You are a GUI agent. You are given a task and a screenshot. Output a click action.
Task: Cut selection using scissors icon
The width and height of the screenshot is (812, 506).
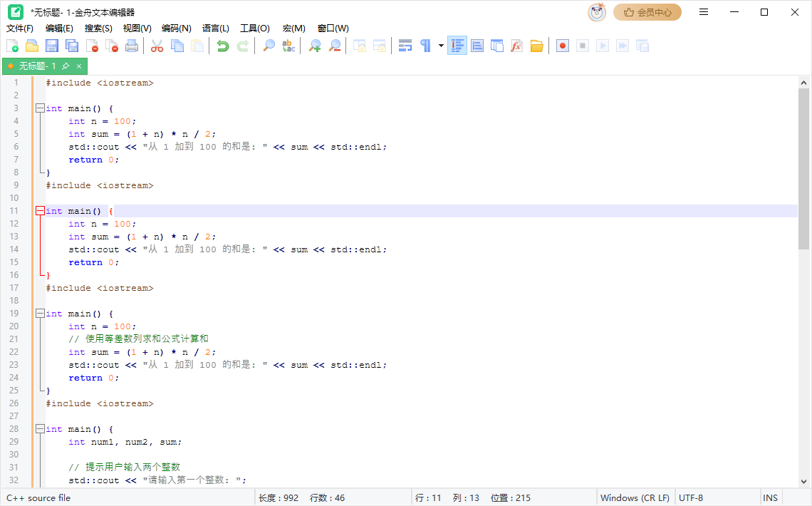pos(157,46)
